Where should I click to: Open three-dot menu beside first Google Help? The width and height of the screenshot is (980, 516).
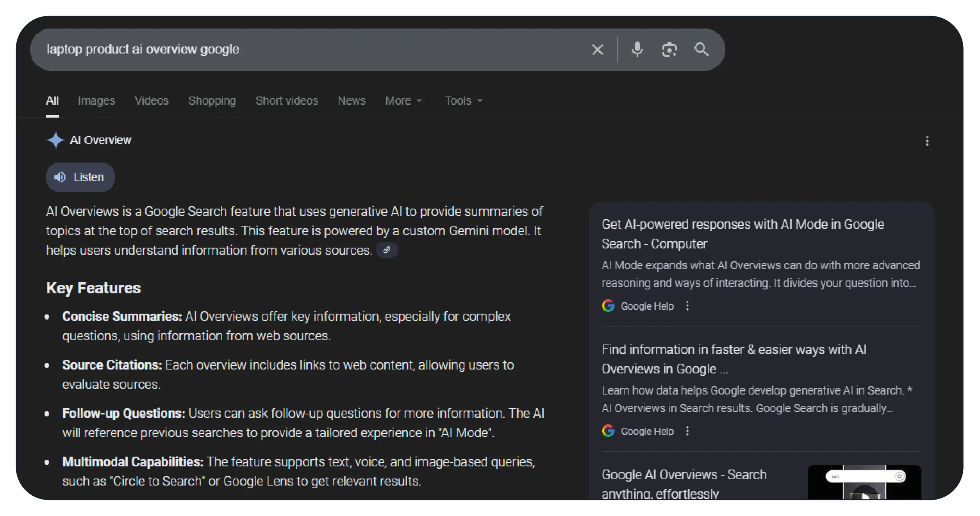pyautogui.click(x=687, y=306)
